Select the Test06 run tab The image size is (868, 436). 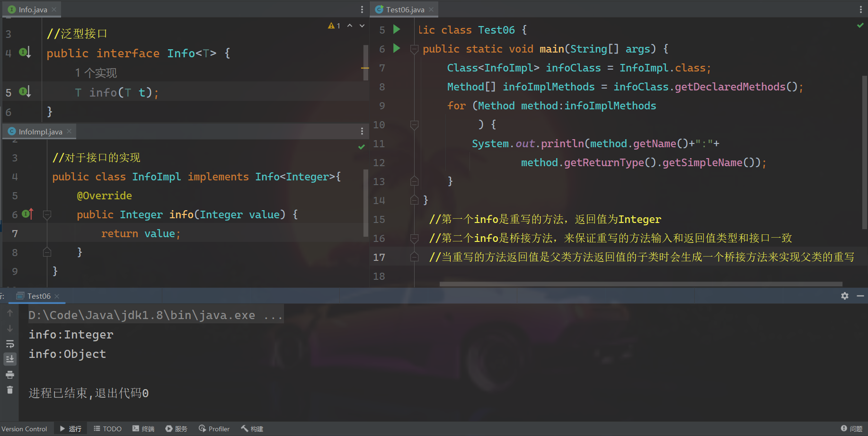pos(38,296)
